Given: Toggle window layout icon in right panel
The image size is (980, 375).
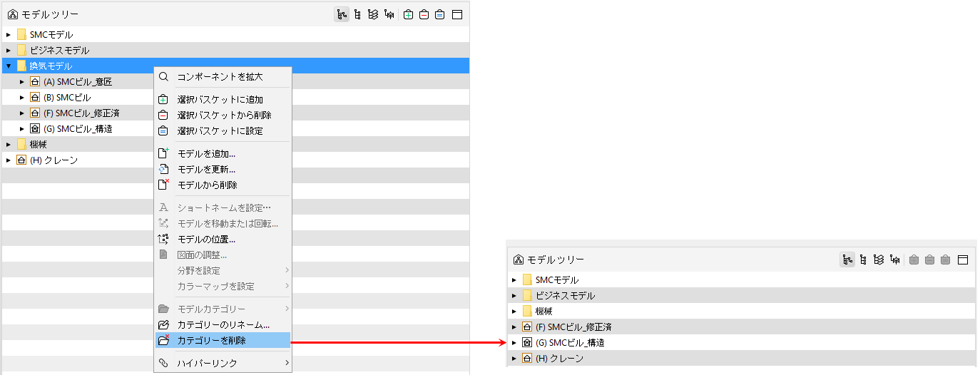Looking at the screenshot, I should pyautogui.click(x=962, y=260).
